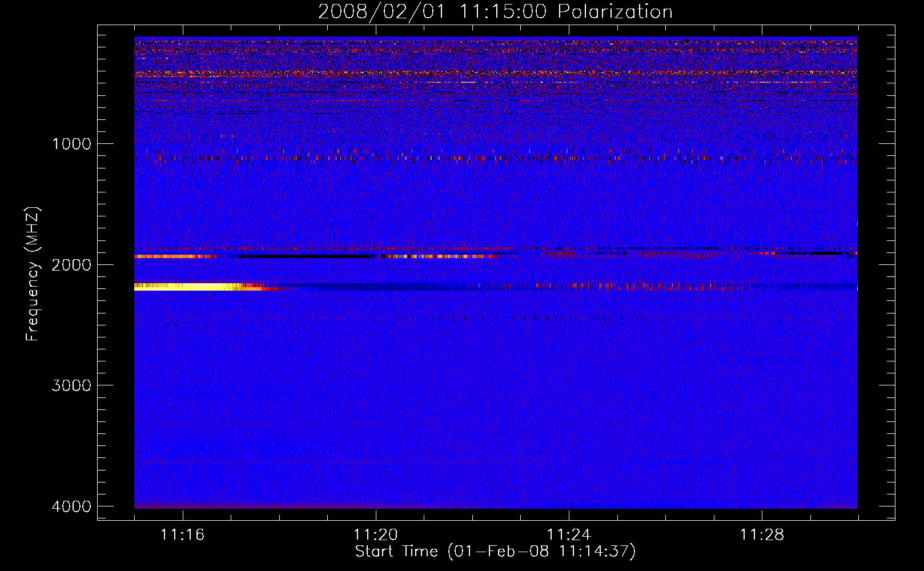Screen dimensions: 924x571
Task: Click the 11:24 time tick label
Action: (x=568, y=534)
